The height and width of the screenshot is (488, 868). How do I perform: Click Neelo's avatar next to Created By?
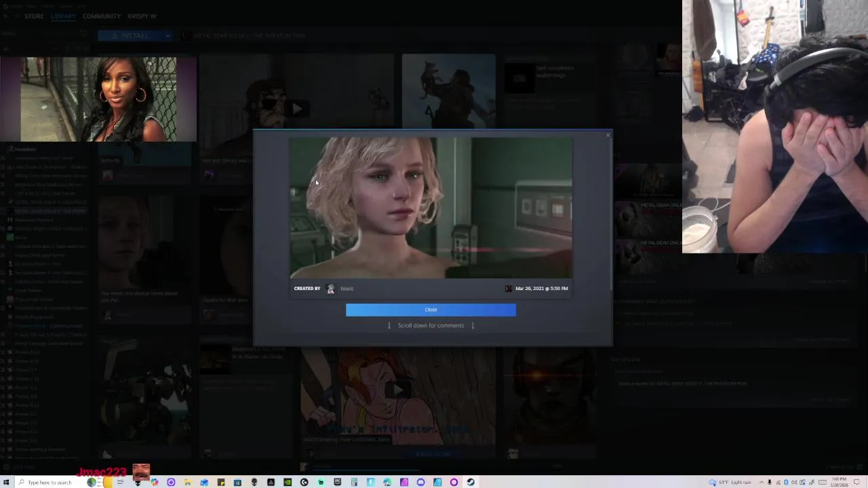coord(330,289)
